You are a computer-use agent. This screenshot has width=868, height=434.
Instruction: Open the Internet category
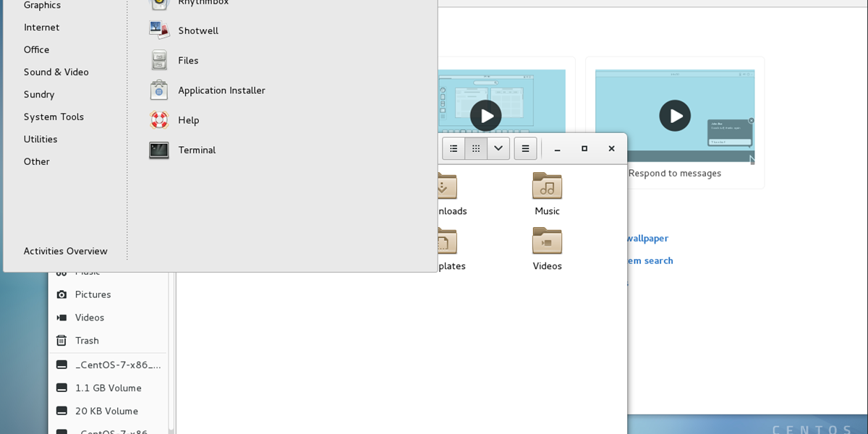click(x=42, y=27)
